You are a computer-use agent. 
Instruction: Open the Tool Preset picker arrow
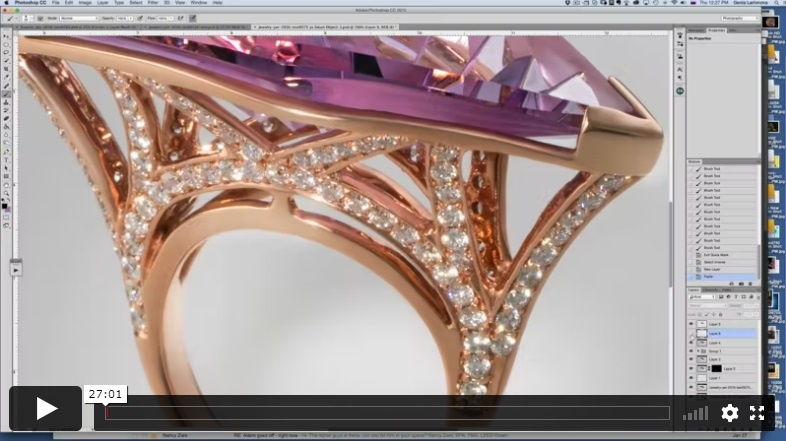click(x=16, y=19)
